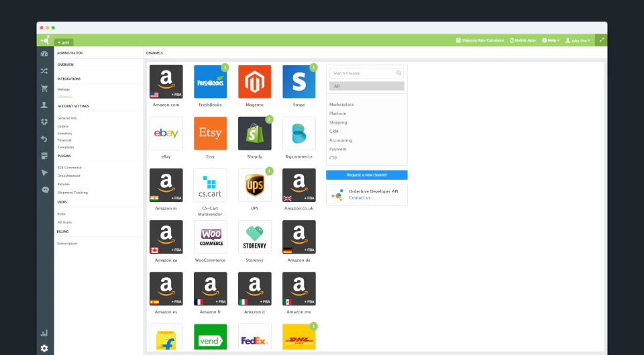This screenshot has height=355, width=644.
Task: Select the Amazon.mx channel tile
Action: pyautogui.click(x=299, y=289)
